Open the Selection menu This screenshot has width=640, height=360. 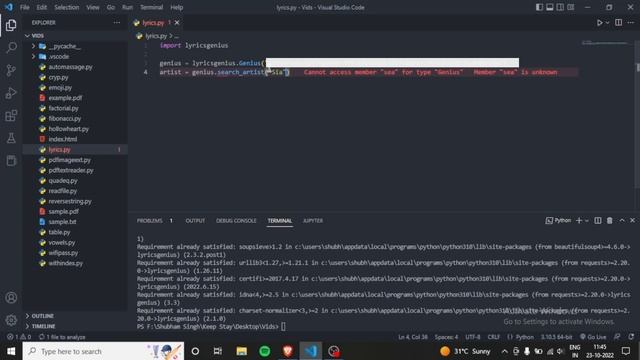(67, 7)
